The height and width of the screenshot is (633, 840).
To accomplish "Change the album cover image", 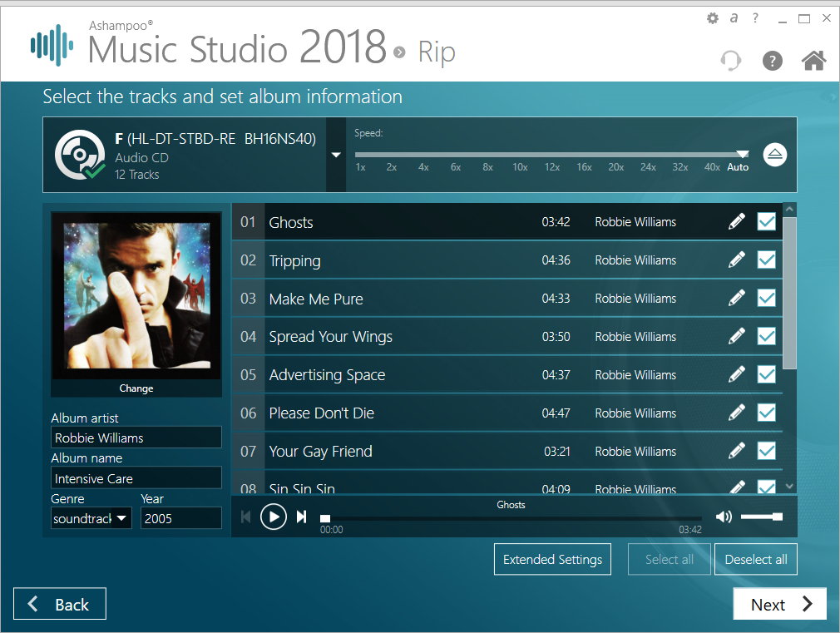I will click(136, 388).
